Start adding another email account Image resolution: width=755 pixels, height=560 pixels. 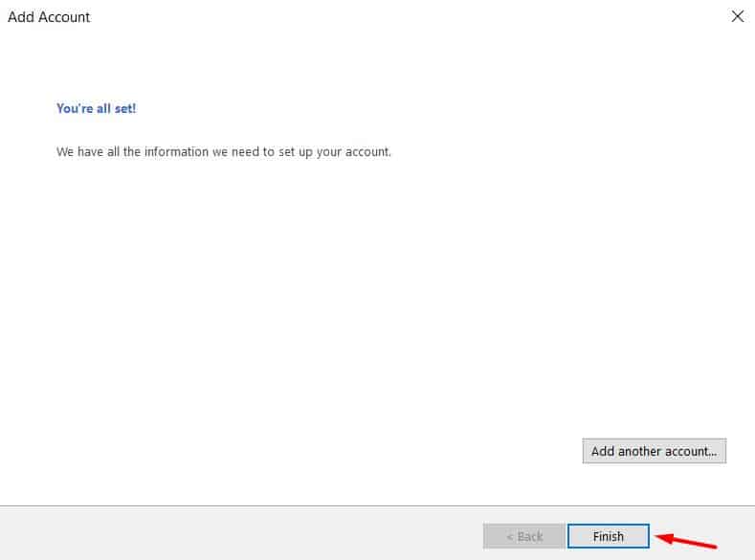(x=654, y=451)
